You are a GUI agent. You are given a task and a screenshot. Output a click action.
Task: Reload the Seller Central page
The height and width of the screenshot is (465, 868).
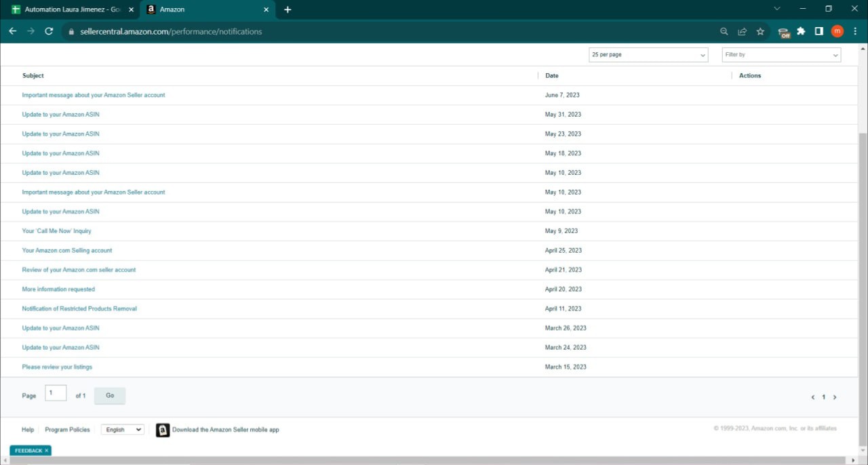click(x=49, y=31)
